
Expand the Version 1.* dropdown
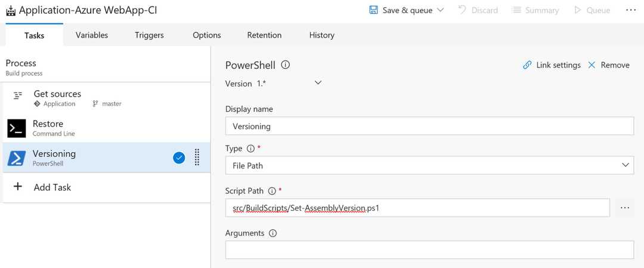318,83
